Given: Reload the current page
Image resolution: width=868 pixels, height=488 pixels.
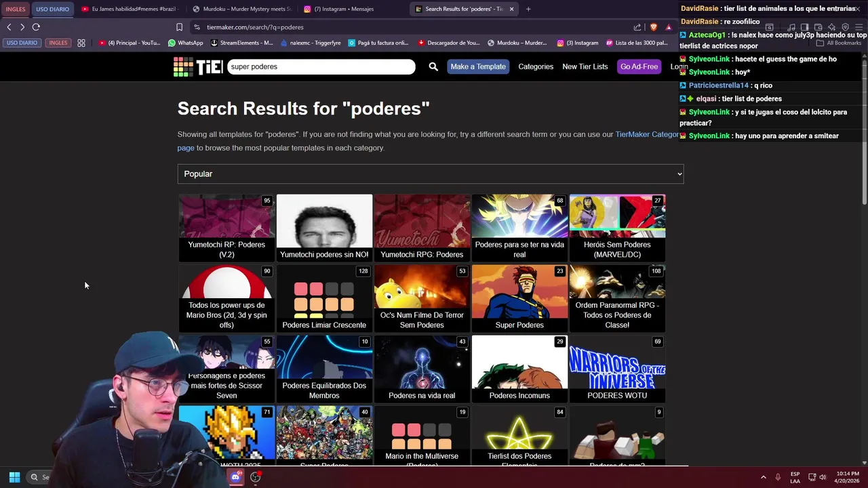Looking at the screenshot, I should (x=36, y=27).
